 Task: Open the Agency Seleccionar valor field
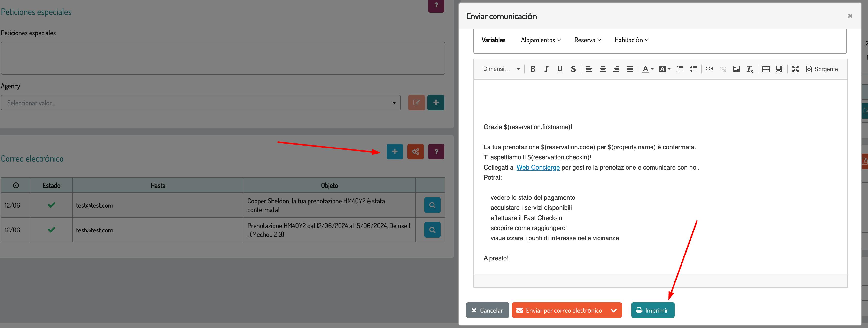[x=201, y=103]
